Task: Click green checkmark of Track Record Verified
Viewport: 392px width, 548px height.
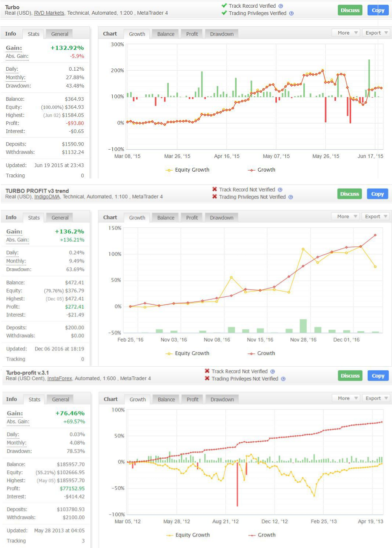Action: point(224,6)
